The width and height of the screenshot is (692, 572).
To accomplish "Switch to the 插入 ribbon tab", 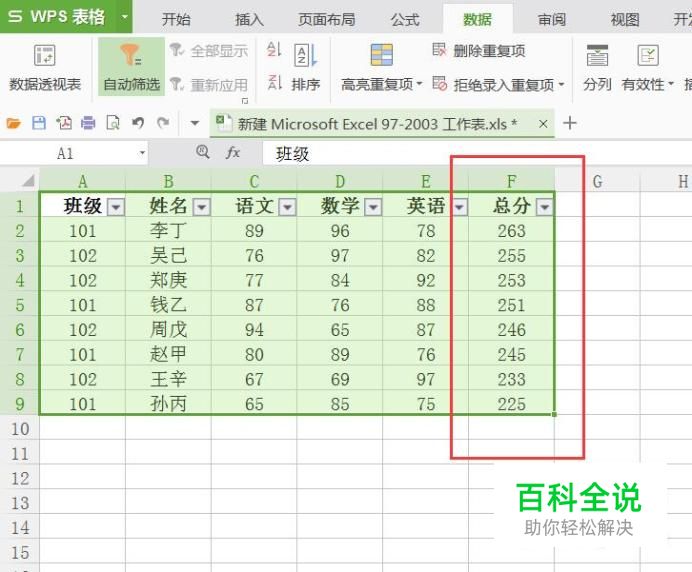I will coord(249,19).
